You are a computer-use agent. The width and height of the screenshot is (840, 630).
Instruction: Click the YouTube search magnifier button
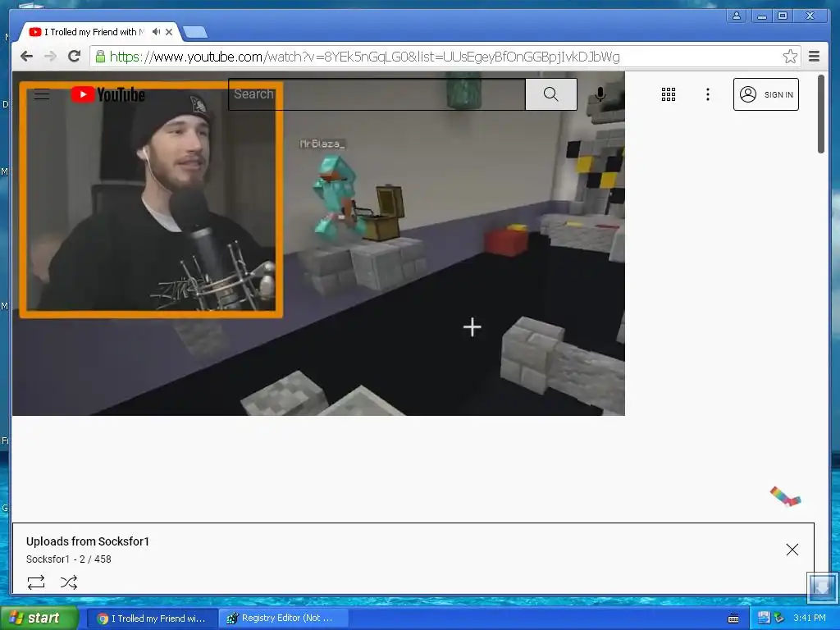tap(550, 94)
